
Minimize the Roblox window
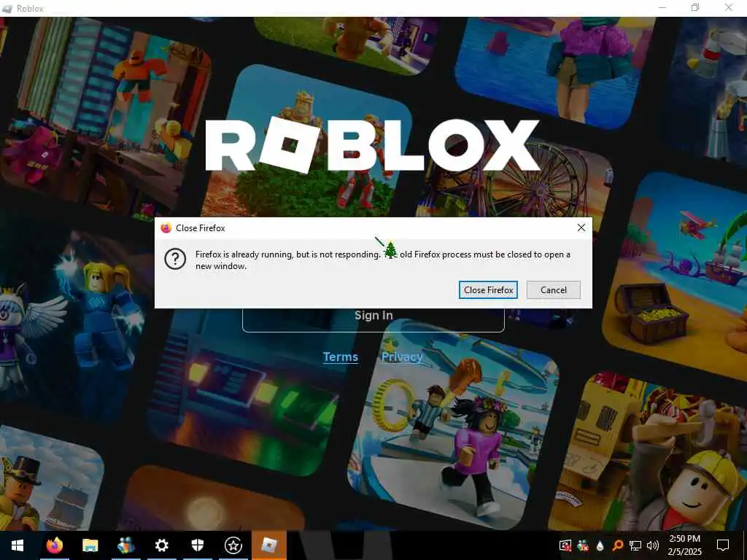(x=662, y=8)
